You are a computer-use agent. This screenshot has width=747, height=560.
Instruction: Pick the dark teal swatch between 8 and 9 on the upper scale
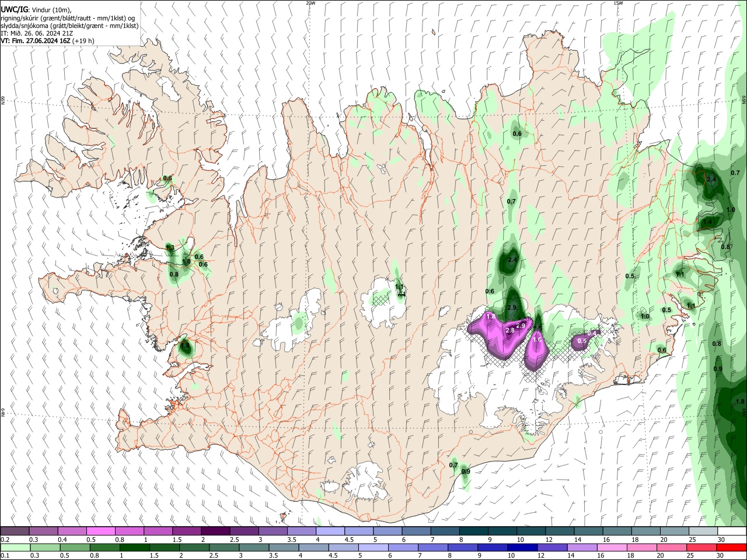(x=474, y=531)
